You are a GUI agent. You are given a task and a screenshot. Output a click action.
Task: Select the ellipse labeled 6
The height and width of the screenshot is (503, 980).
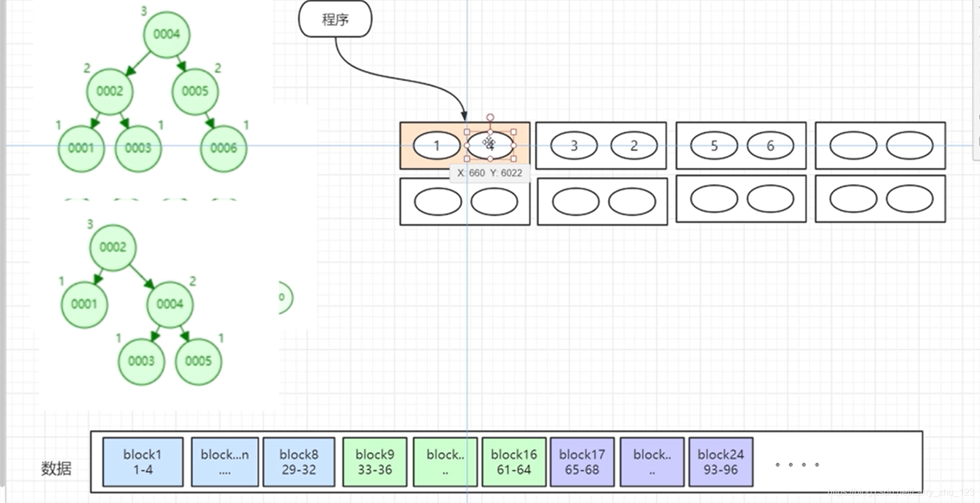770,146
